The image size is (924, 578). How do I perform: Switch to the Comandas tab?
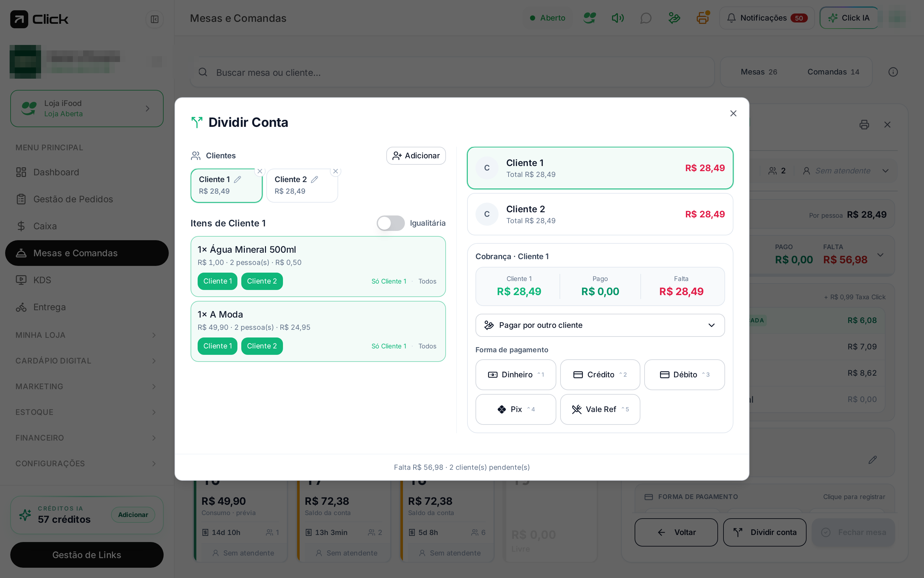coord(833,72)
